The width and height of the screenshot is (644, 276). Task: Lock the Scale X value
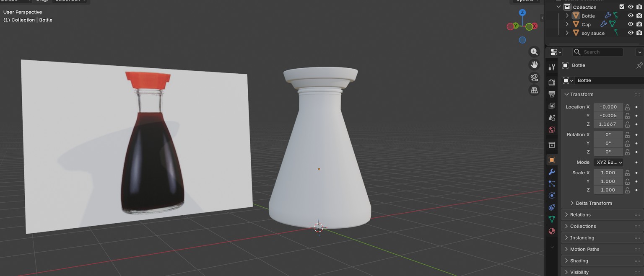tap(628, 173)
